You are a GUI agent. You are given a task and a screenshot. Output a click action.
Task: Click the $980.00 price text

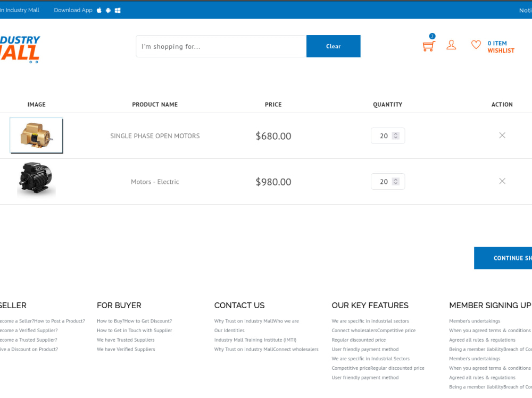273,182
